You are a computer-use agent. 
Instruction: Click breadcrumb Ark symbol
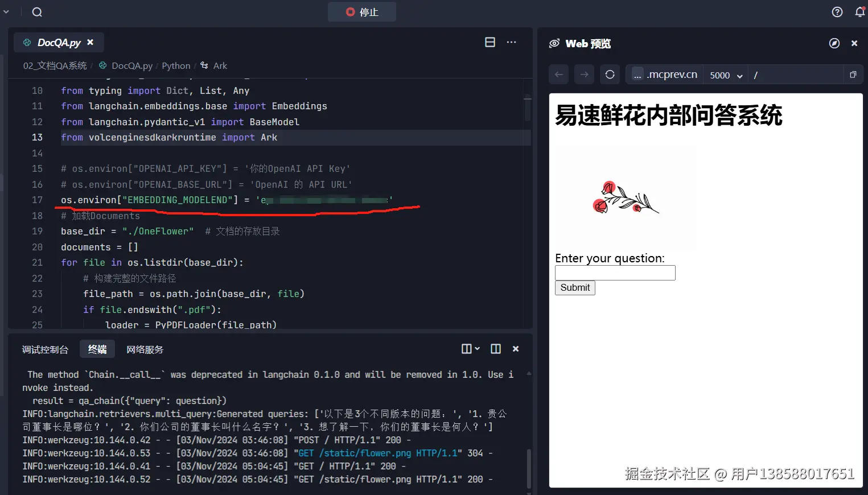point(220,65)
